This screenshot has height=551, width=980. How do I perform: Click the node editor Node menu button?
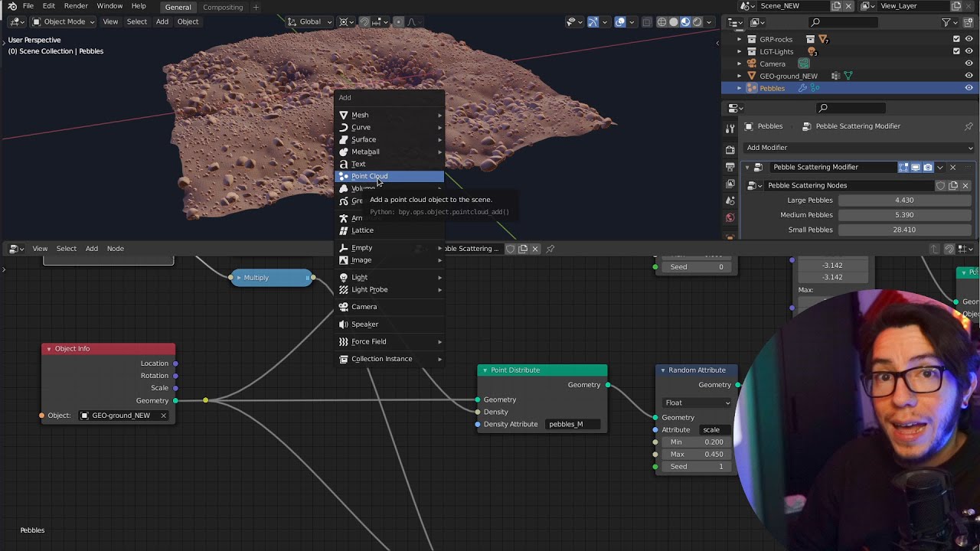(x=116, y=249)
